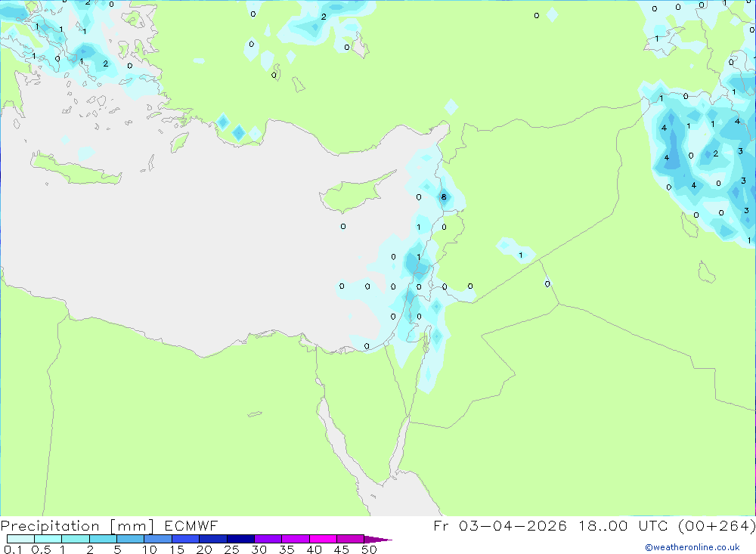Screen dimensions: 756x554
Task: Pick the legend swatch between 10 and 15
Action: [158, 539]
